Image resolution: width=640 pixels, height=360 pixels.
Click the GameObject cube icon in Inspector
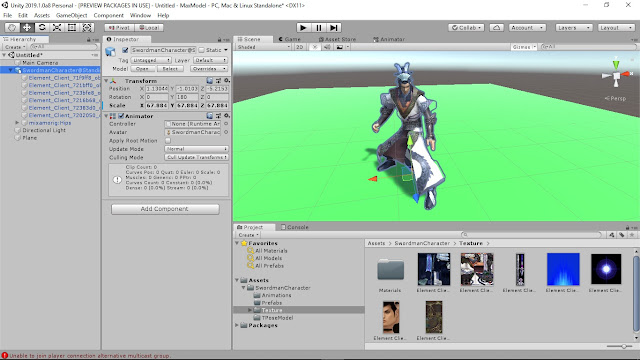(110, 51)
